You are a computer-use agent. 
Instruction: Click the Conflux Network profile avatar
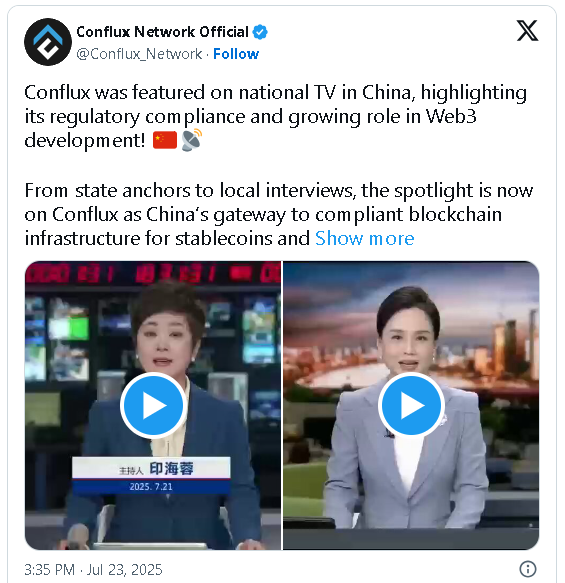pos(48,42)
